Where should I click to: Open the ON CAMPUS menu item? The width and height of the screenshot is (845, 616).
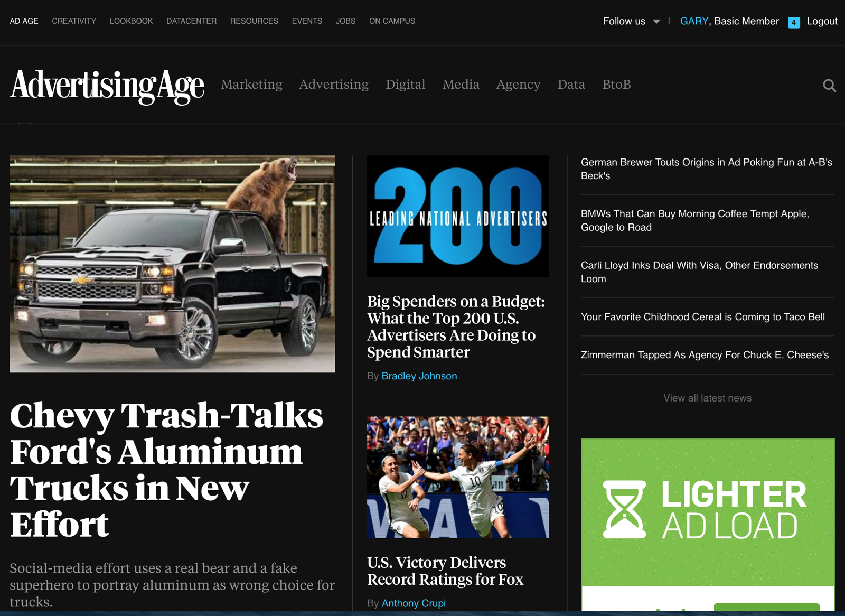point(392,21)
